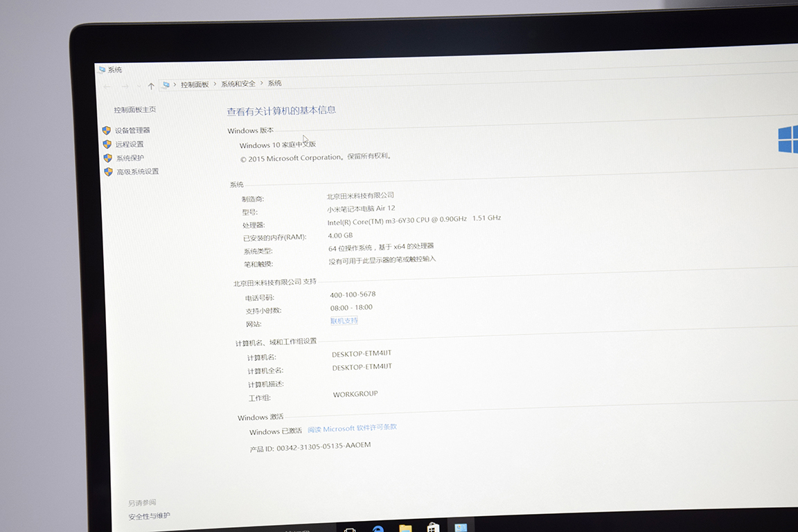Click the 联机支持 website link
Viewport: 798px width, 532px height.
click(344, 321)
